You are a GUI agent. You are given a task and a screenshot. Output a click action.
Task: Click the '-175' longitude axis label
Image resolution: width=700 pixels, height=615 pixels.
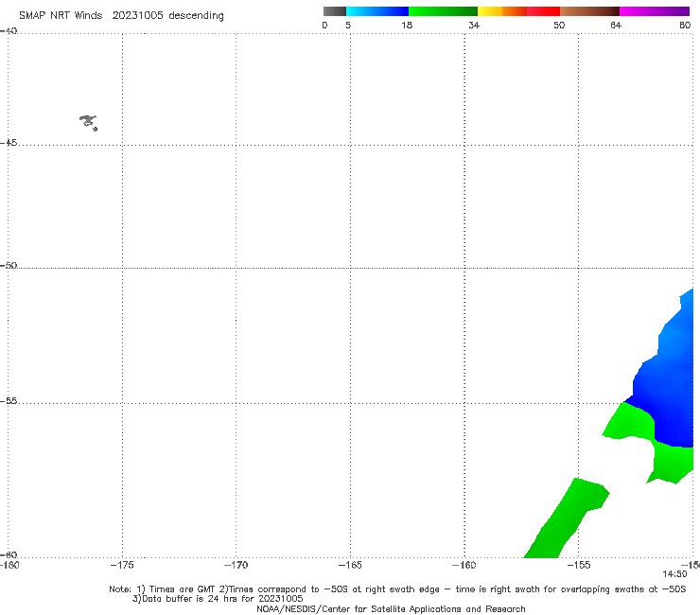(x=122, y=565)
